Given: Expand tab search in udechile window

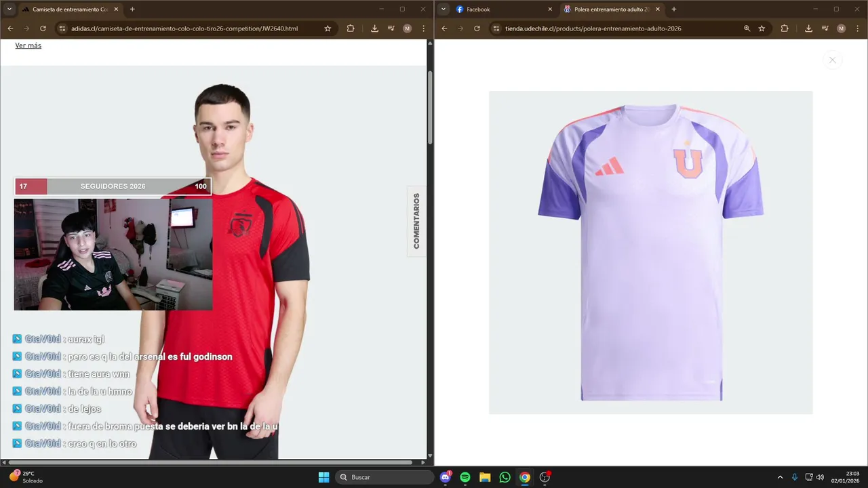Looking at the screenshot, I should coord(443,9).
